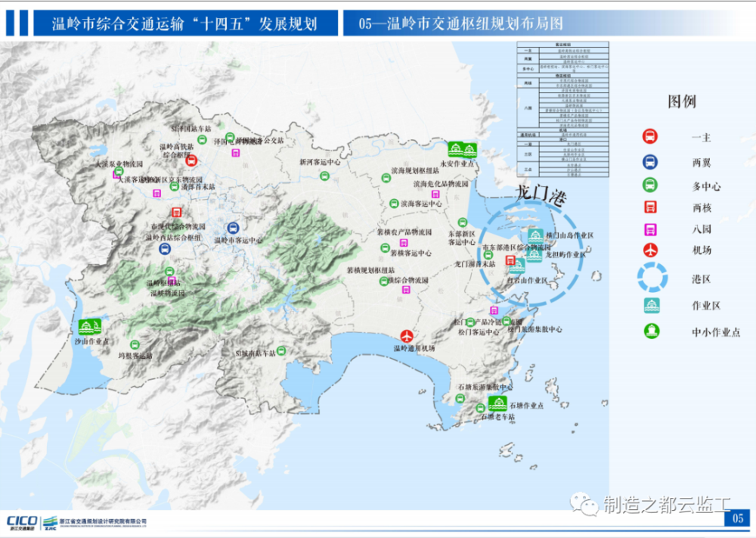The width and height of the screenshot is (756, 538).
Task: Click the 中小作业点 legend label
Action: pos(716,332)
